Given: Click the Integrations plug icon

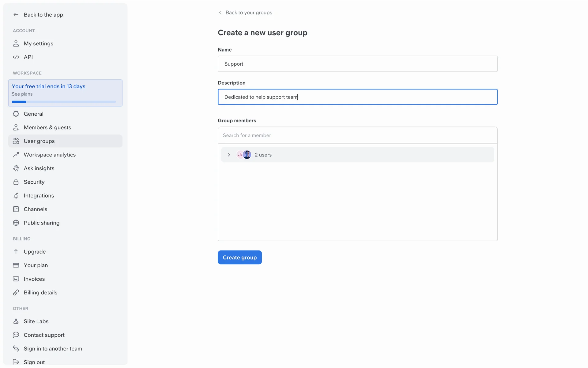Looking at the screenshot, I should click(16, 196).
